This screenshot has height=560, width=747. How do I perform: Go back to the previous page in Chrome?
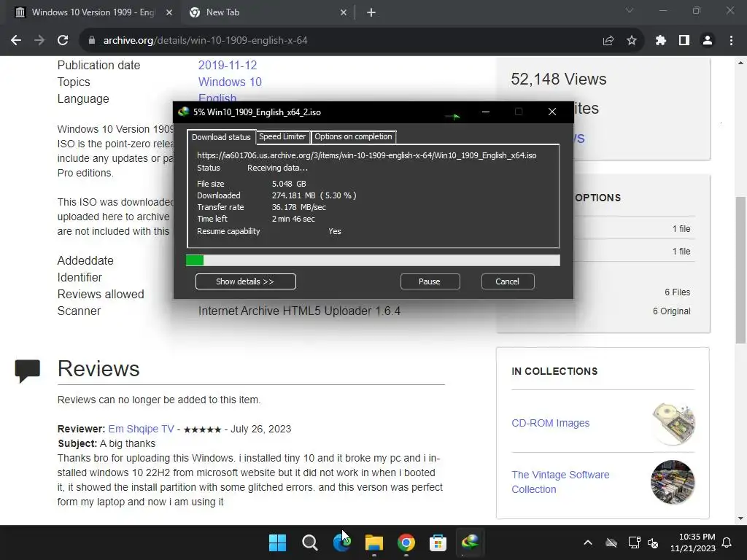point(16,41)
